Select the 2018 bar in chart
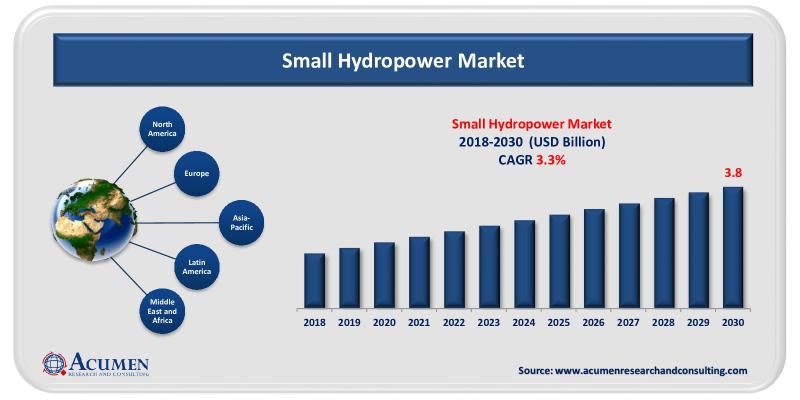The height and width of the screenshot is (400, 800). (314, 281)
